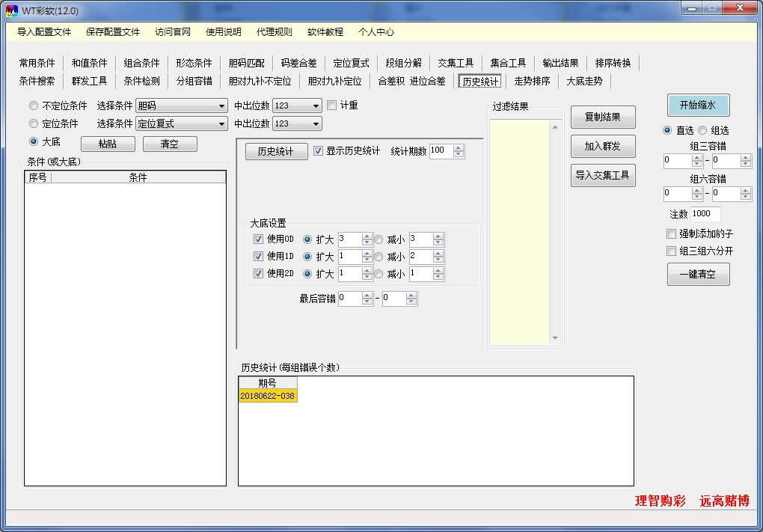763x532 pixels.
Task: Click the 复制结果 button
Action: (603, 117)
